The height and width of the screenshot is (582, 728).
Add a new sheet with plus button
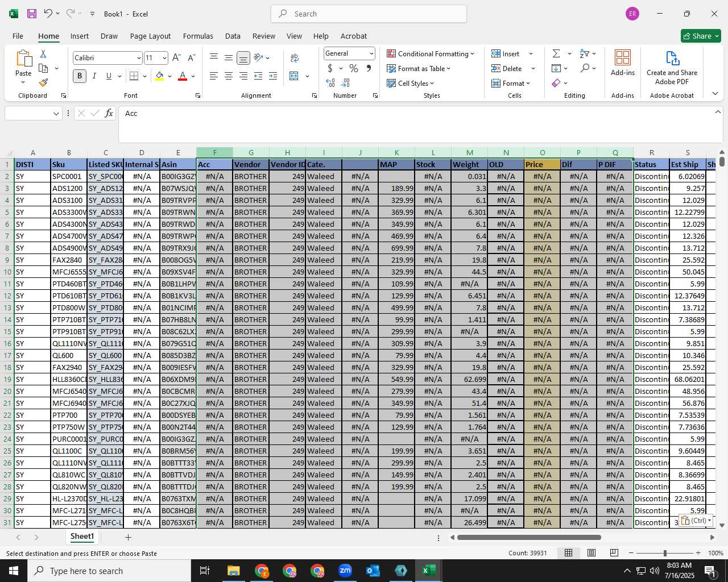point(128,537)
